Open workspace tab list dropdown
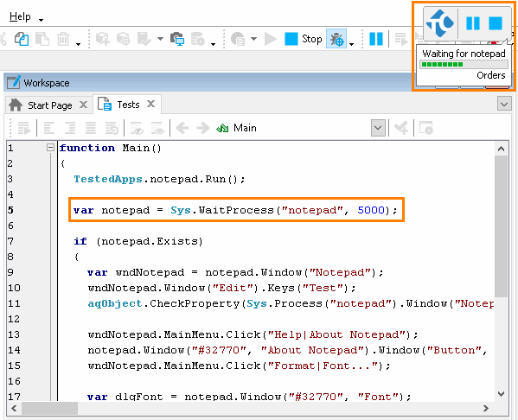Image resolution: width=518 pixels, height=420 pixels. click(x=504, y=105)
